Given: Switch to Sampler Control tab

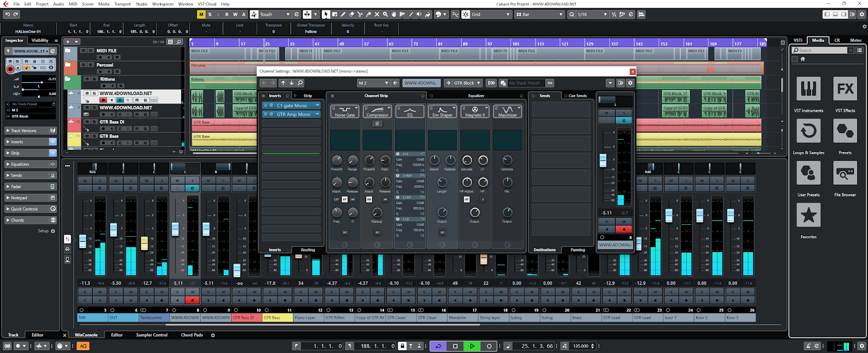Looking at the screenshot, I should click(151, 335).
